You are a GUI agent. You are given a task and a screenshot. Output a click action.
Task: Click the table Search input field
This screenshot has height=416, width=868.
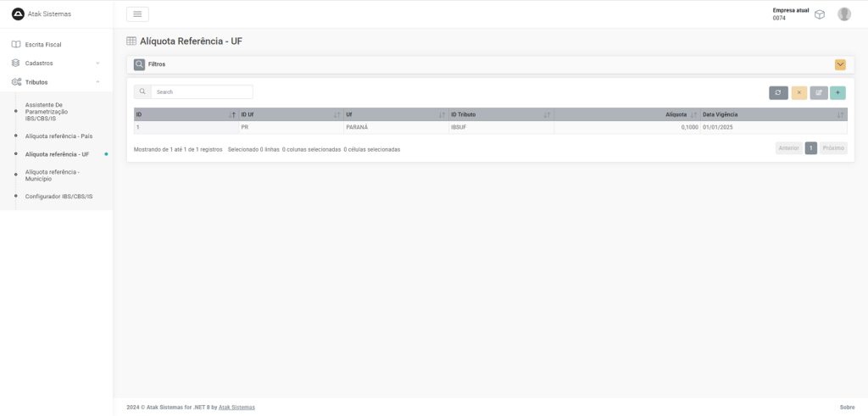[201, 92]
